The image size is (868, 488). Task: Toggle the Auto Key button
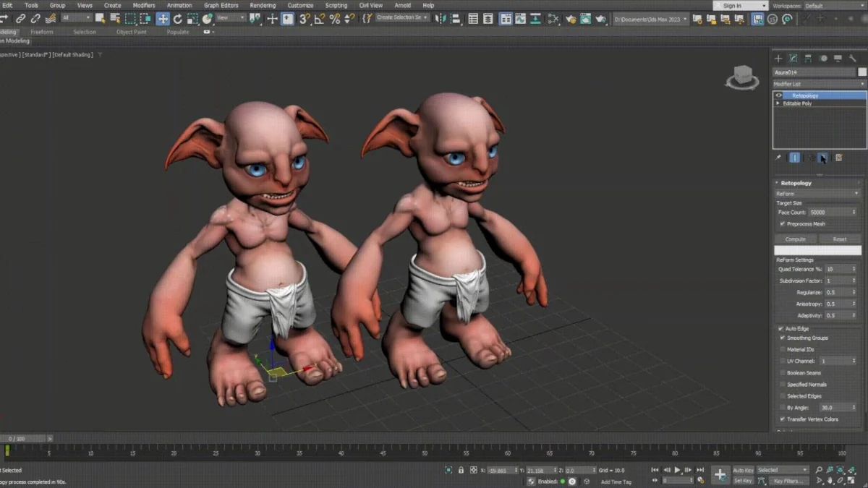(743, 470)
